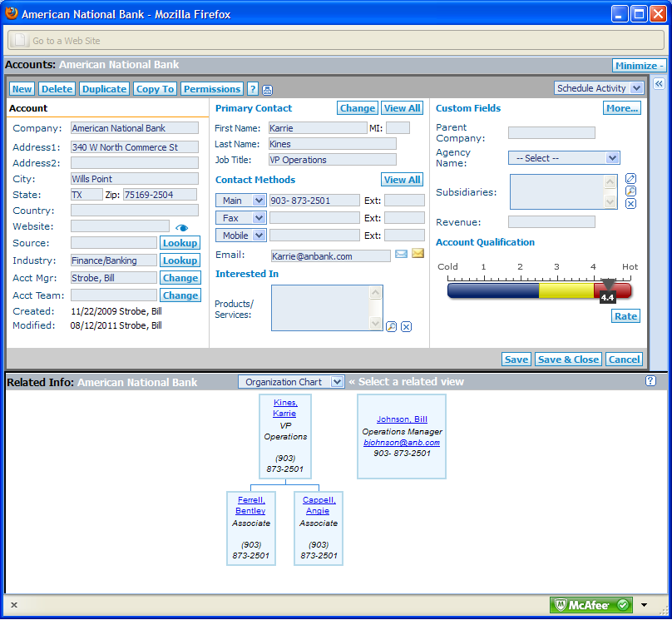
Task: Open Related Info help question mark
Action: click(650, 381)
